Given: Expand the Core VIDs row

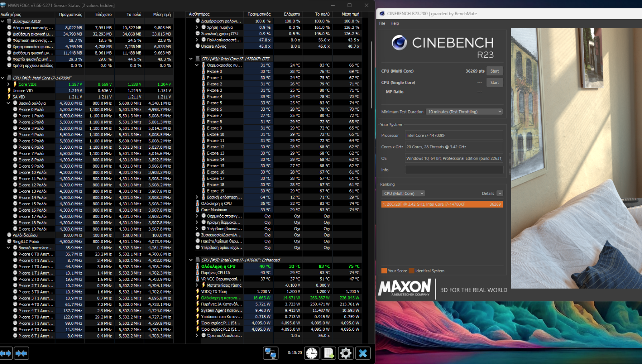Looking at the screenshot, I should coord(8,84).
